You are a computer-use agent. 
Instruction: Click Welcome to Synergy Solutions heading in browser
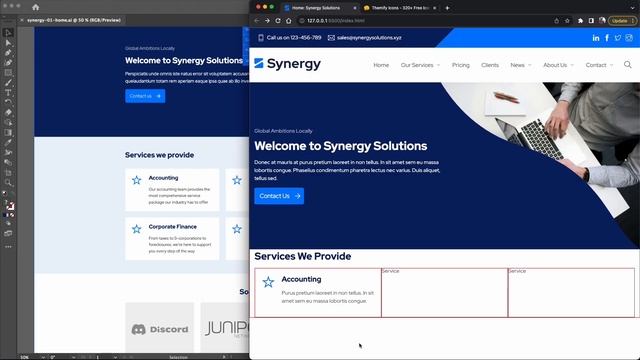pyautogui.click(x=340, y=146)
